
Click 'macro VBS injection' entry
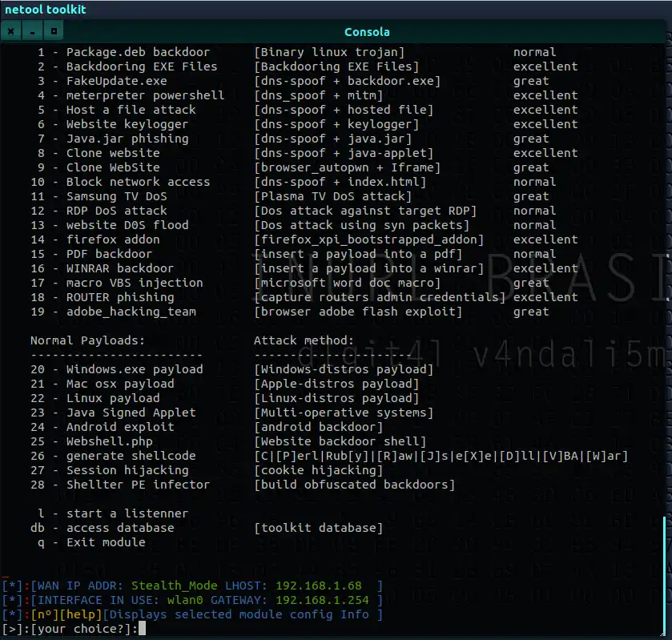135,283
